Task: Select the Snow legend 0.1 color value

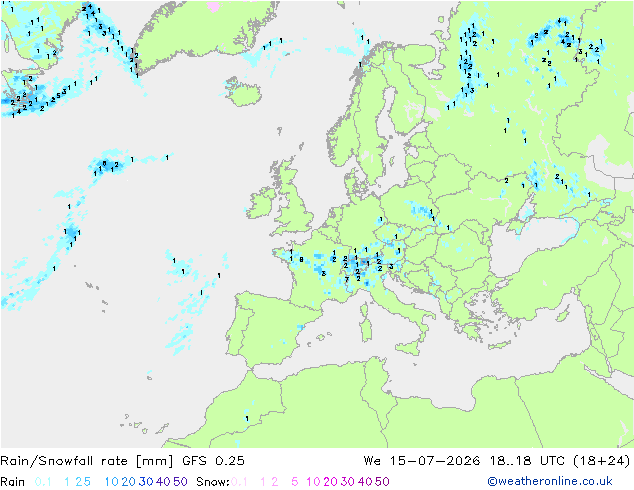Action: (x=239, y=482)
